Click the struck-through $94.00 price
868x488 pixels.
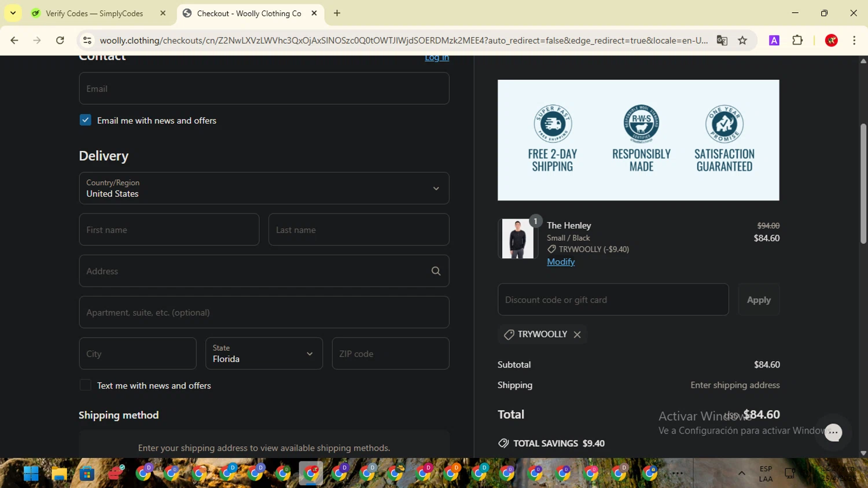[768, 226]
